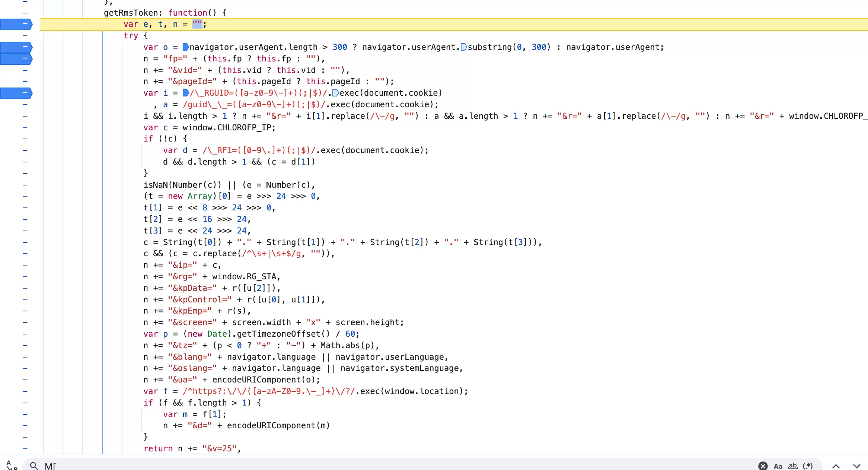
Task: Add breakpoint in gutter of 'var c = window.CHLOROFP_IP' line
Action: coord(25,127)
